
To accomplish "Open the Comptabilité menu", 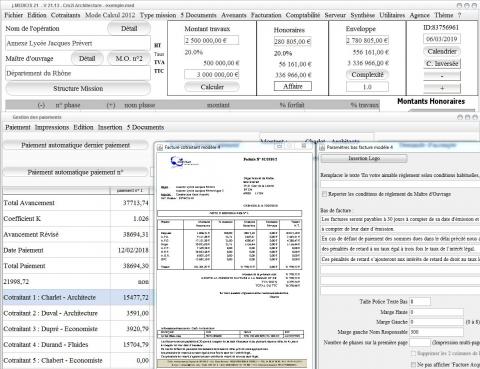I will point(303,15).
